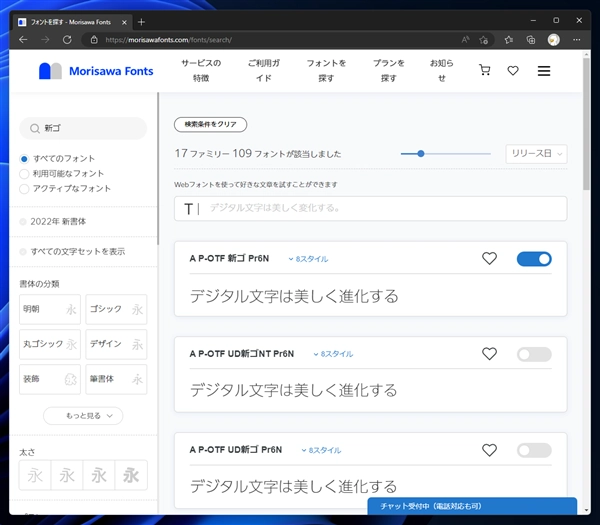
Task: Select medium-bold weight 永 icon
Action: point(99,476)
